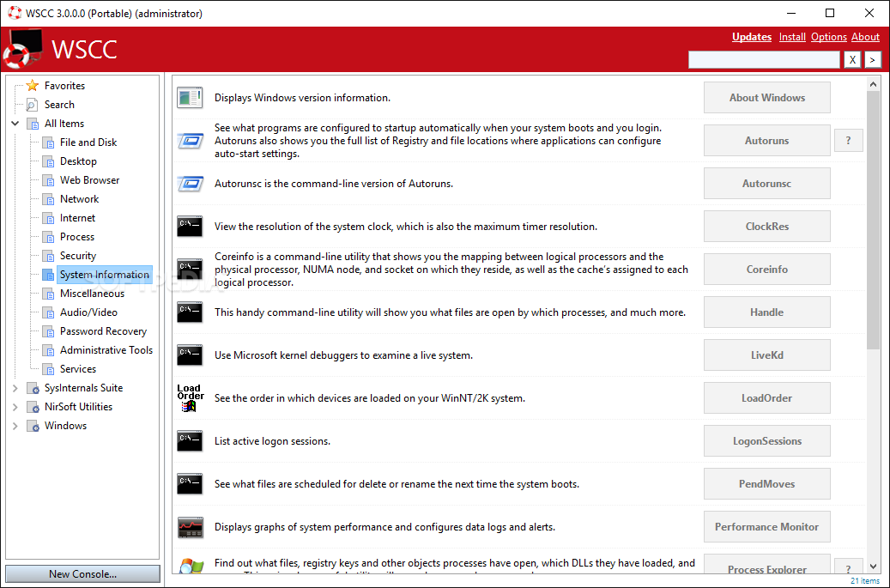Click the Process category icon
890x588 pixels.
click(x=49, y=237)
